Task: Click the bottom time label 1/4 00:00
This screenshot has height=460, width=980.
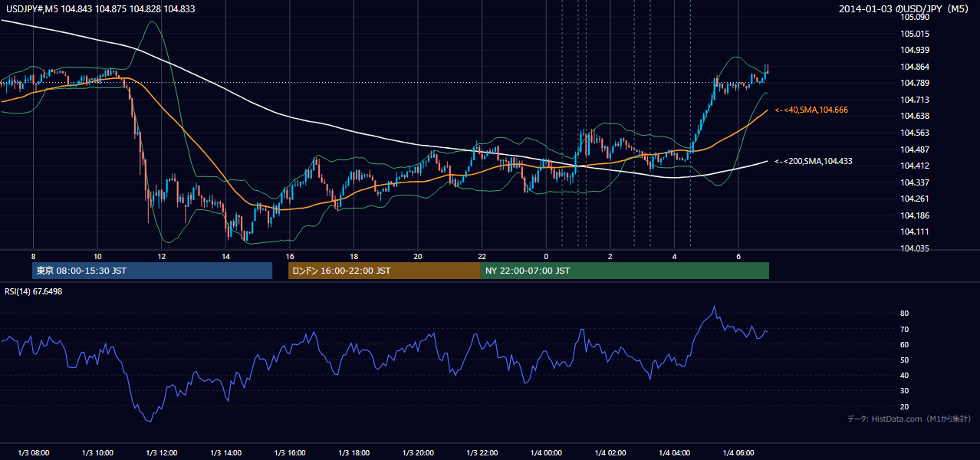Action: click(545, 453)
